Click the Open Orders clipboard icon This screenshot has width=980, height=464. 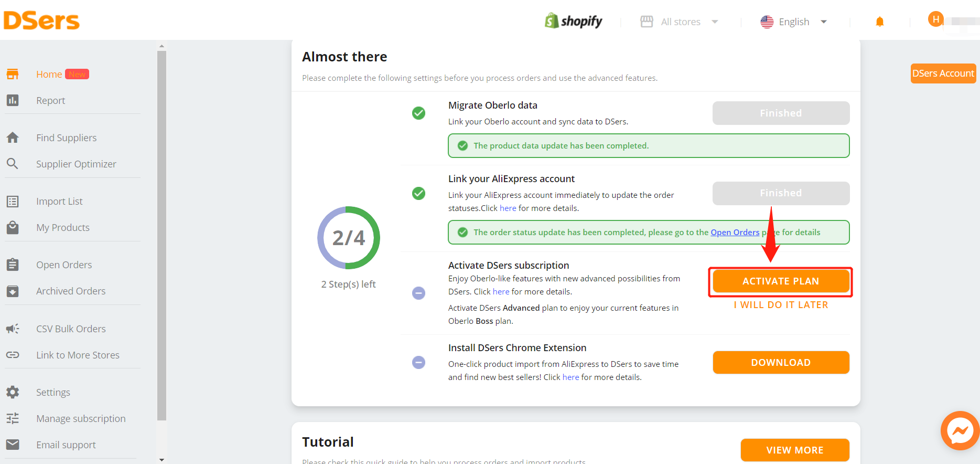click(13, 265)
